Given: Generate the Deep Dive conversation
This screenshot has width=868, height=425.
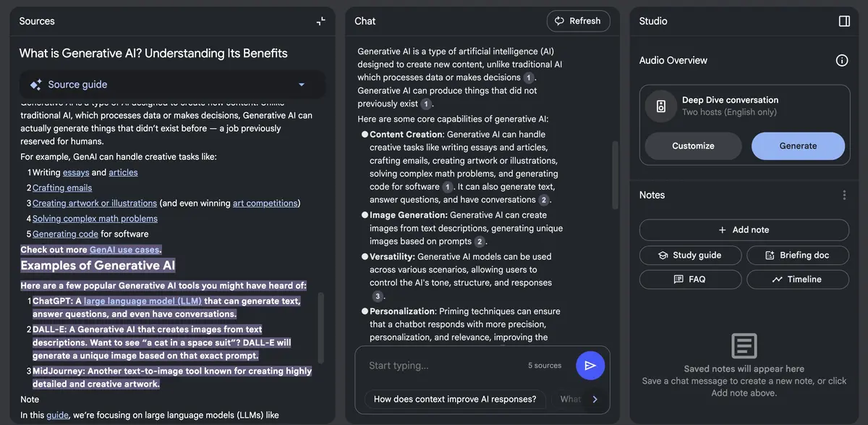Looking at the screenshot, I should 798,146.
